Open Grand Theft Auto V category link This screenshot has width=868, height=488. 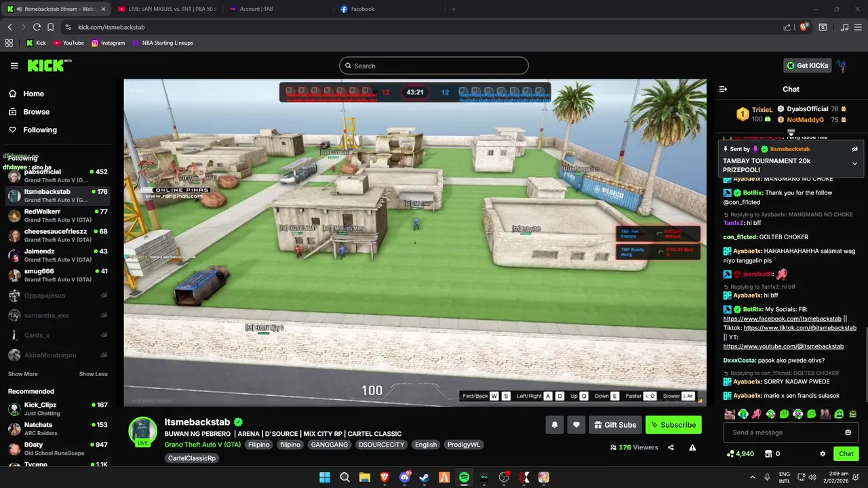point(202,445)
